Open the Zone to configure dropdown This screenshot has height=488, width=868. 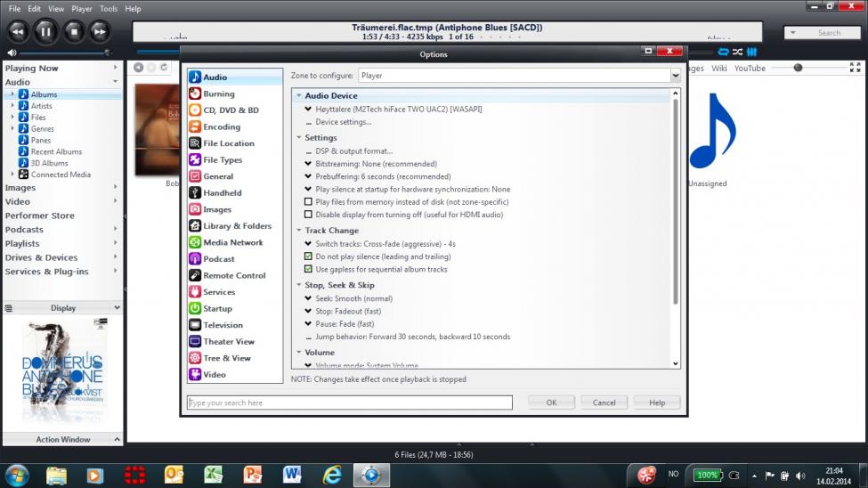(x=519, y=76)
